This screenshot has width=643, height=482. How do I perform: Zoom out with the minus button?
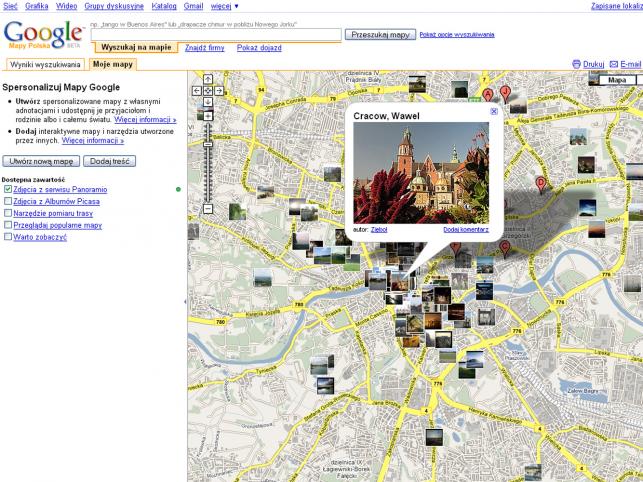pyautogui.click(x=208, y=209)
